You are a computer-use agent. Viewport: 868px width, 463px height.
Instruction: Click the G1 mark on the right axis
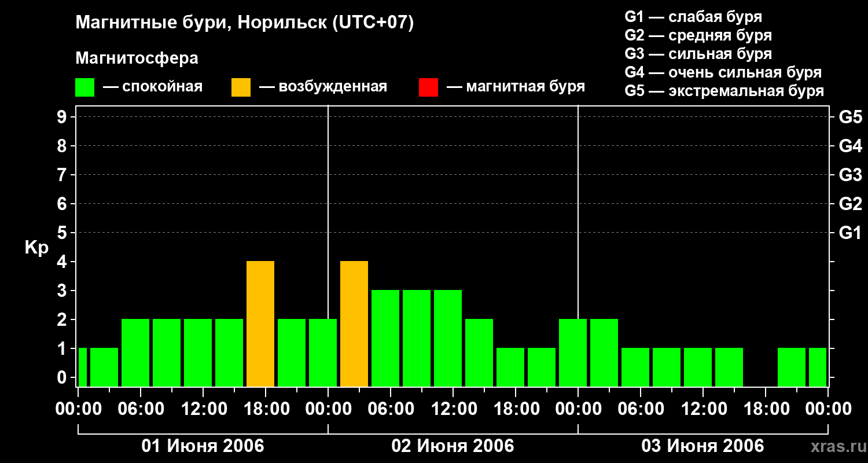coord(850,233)
